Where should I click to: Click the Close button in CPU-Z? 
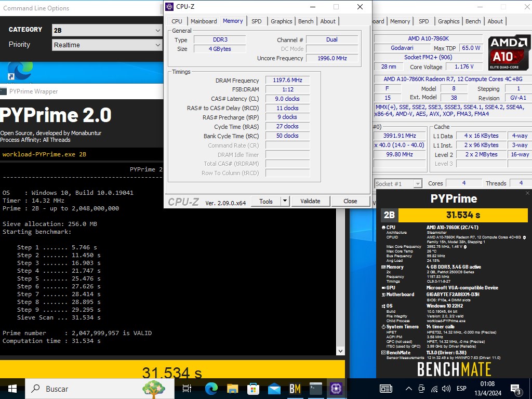350,201
